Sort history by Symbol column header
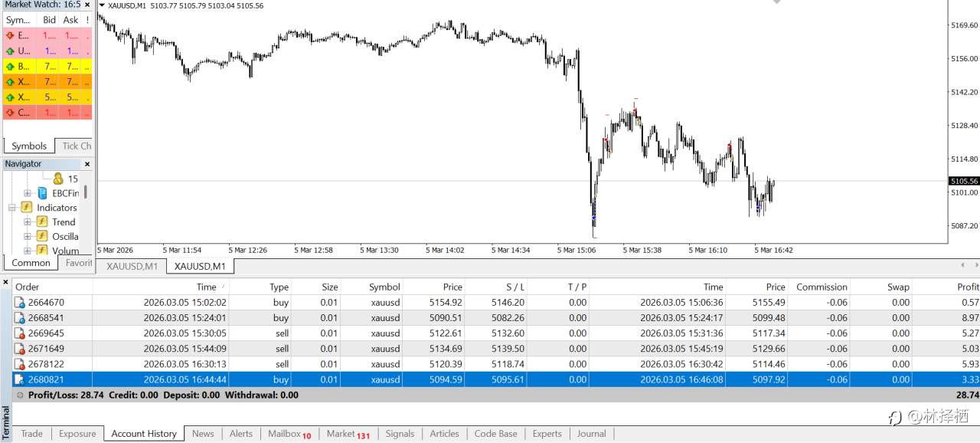980x443 pixels. tap(372, 287)
